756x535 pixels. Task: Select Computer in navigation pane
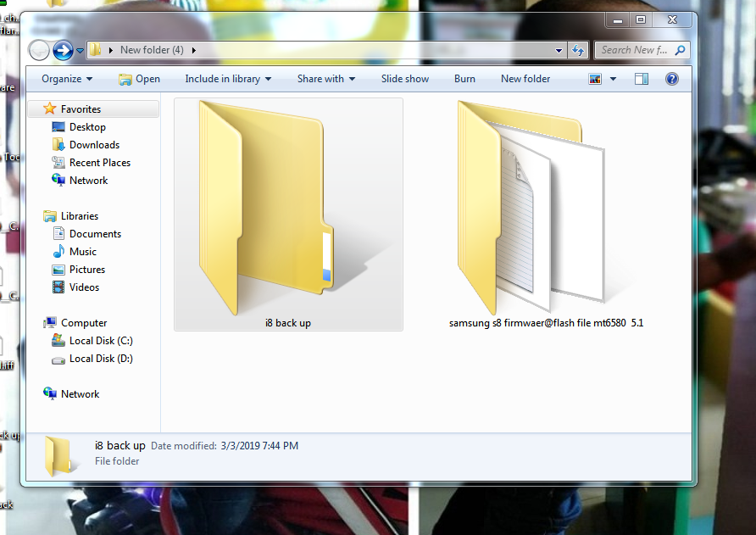click(x=84, y=323)
